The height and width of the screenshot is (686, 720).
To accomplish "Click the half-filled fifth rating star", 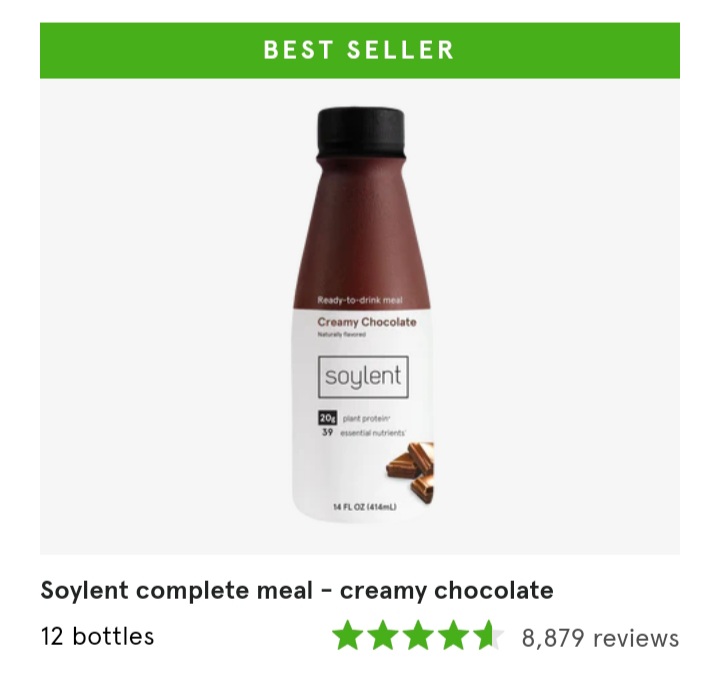I will tap(488, 635).
